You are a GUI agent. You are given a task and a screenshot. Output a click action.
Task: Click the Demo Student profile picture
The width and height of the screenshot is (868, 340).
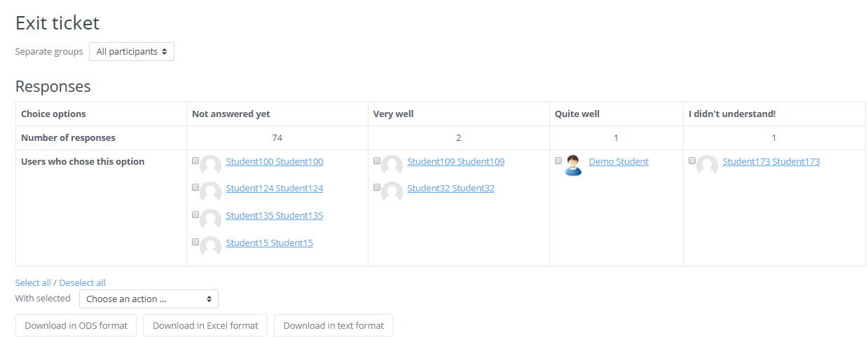(573, 165)
